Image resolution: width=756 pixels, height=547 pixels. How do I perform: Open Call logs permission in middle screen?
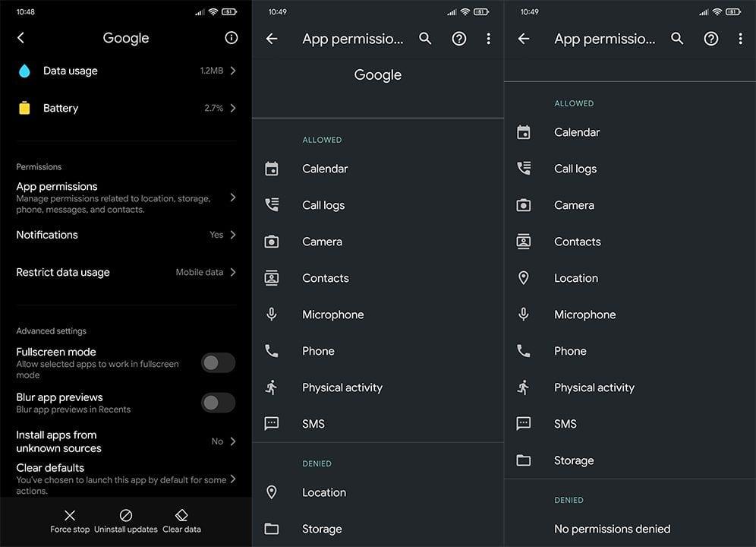378,204
